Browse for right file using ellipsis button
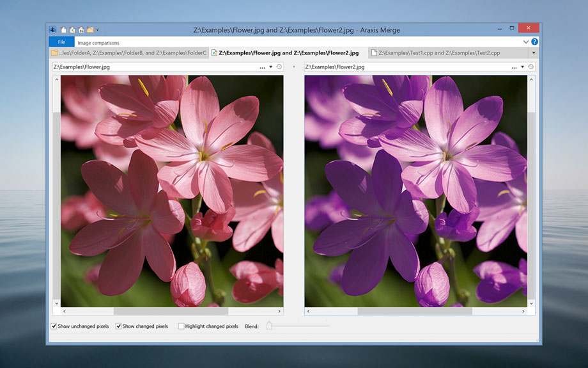This screenshot has height=368, width=588. pyautogui.click(x=514, y=67)
